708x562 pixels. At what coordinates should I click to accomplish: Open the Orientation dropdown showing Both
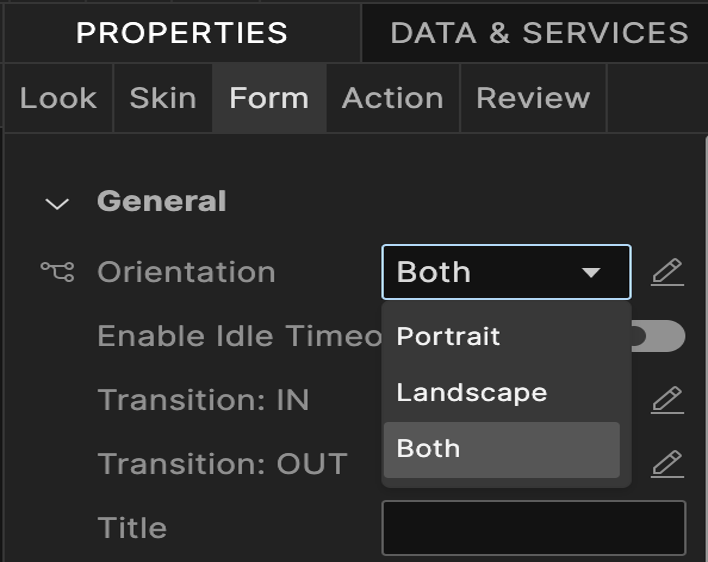click(x=506, y=272)
